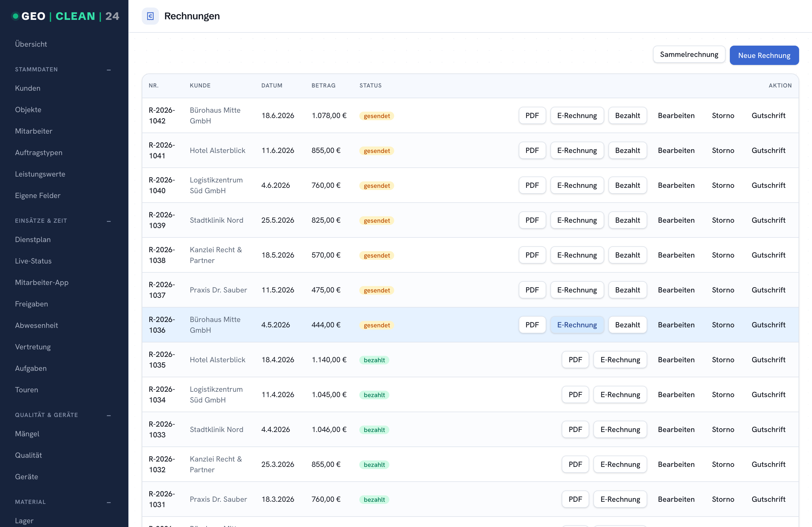812x527 pixels.
Task: Click the gesendet status badge of R-2026-1040
Action: coord(377,186)
